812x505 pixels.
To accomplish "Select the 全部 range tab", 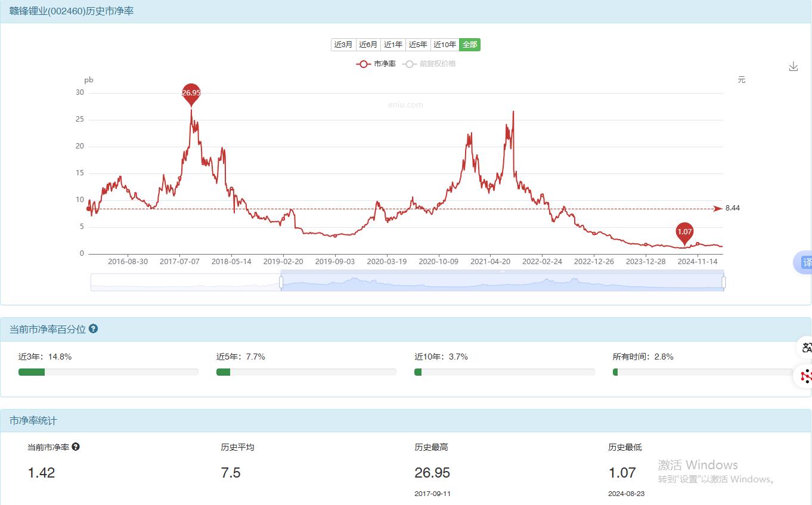I will (x=470, y=45).
